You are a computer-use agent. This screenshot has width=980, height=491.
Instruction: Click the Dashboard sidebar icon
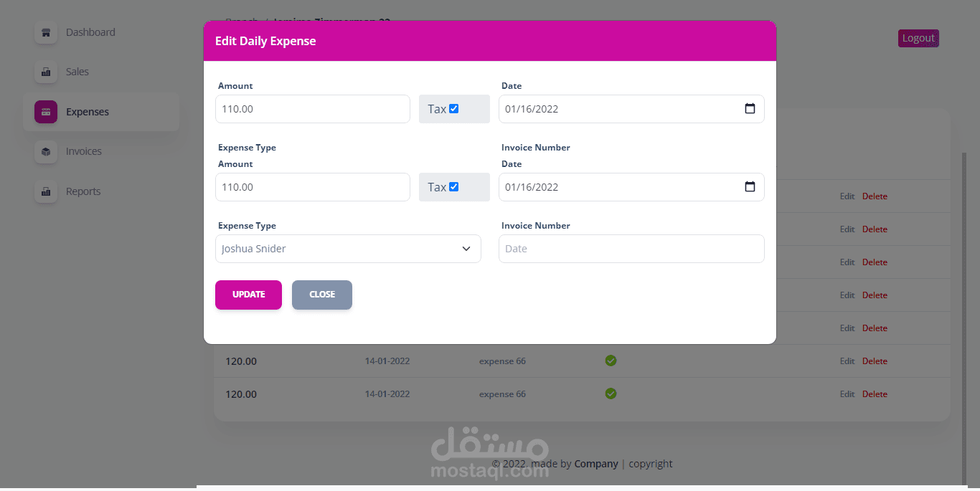46,32
